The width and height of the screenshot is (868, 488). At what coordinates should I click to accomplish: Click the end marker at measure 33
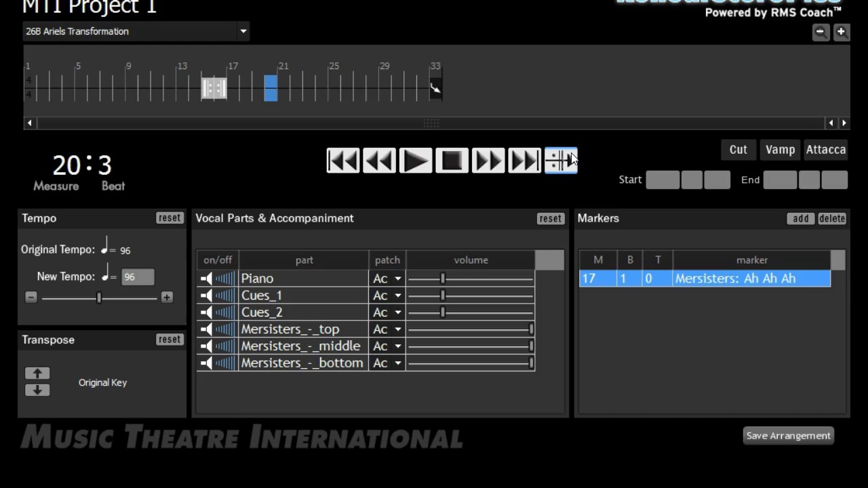435,88
